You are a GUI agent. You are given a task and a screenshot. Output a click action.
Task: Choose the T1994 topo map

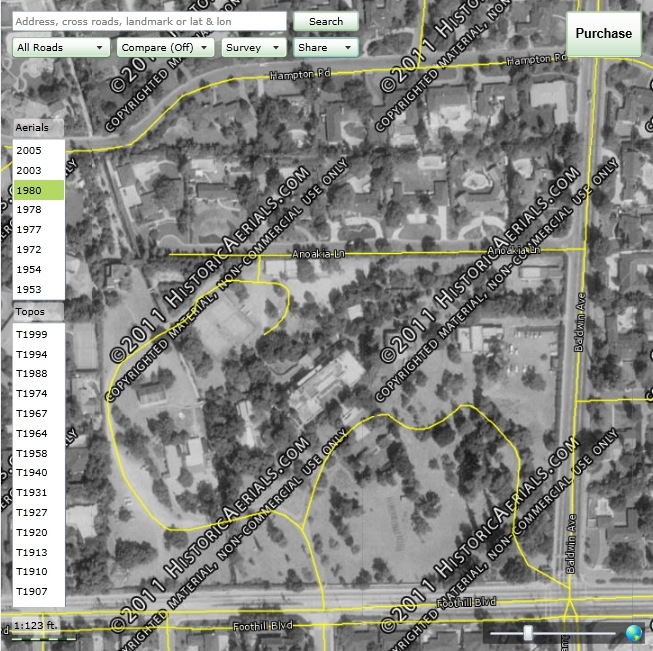[39, 354]
